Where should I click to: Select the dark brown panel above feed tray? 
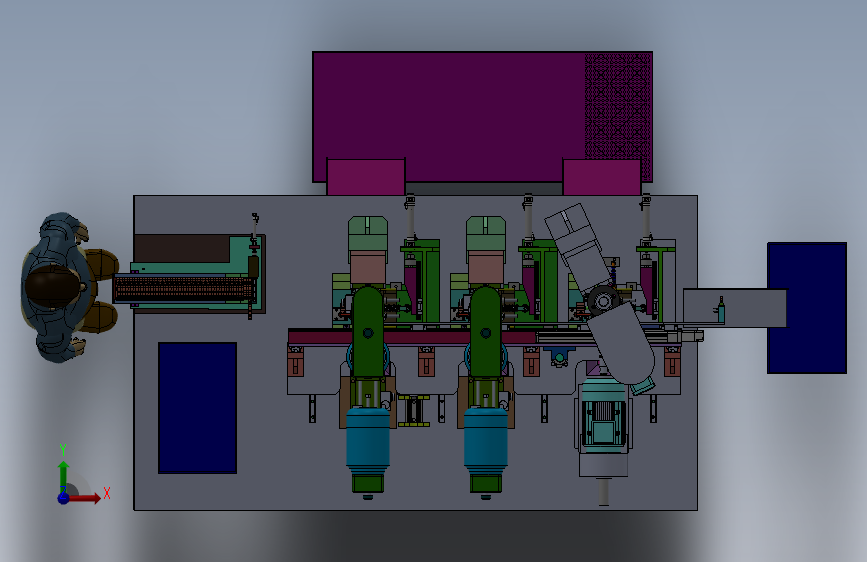click(181, 248)
